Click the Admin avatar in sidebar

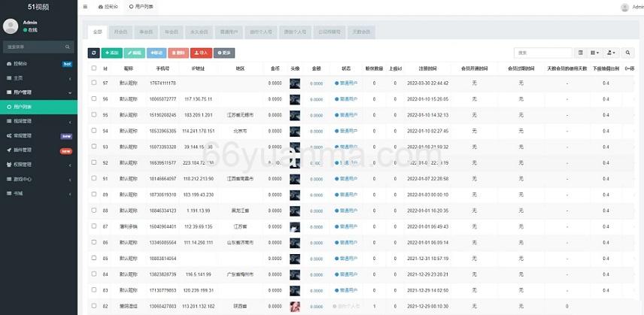pos(11,26)
